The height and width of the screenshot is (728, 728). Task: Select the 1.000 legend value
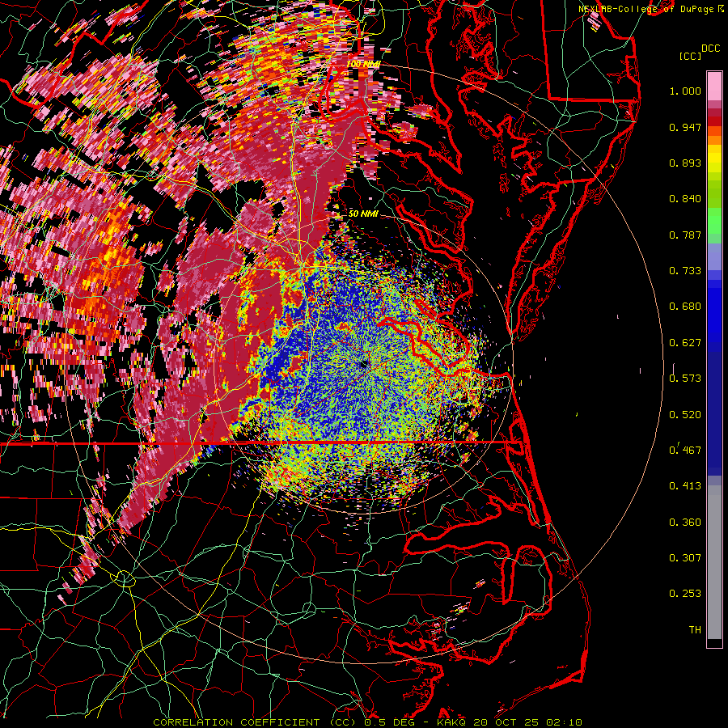click(x=685, y=91)
